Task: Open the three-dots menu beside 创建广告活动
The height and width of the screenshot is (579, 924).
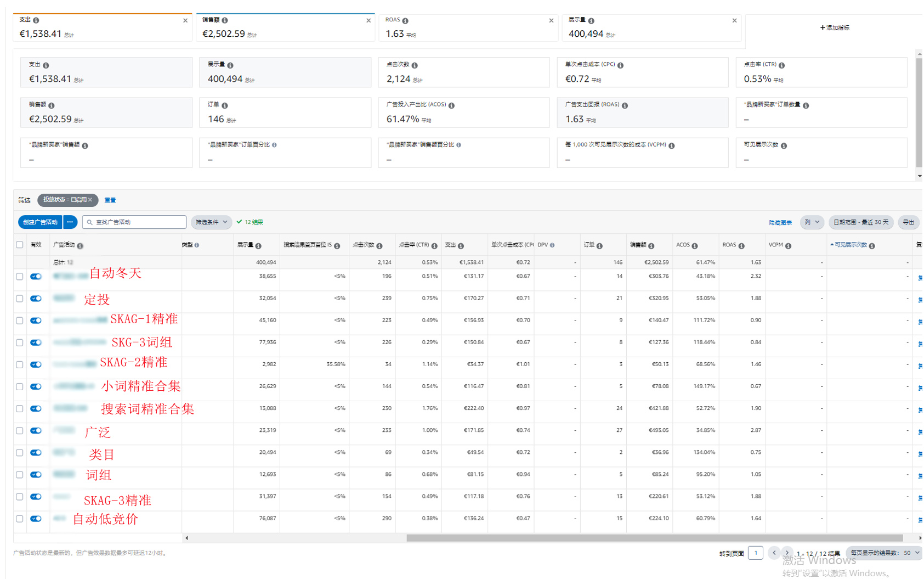Action: pyautogui.click(x=70, y=222)
